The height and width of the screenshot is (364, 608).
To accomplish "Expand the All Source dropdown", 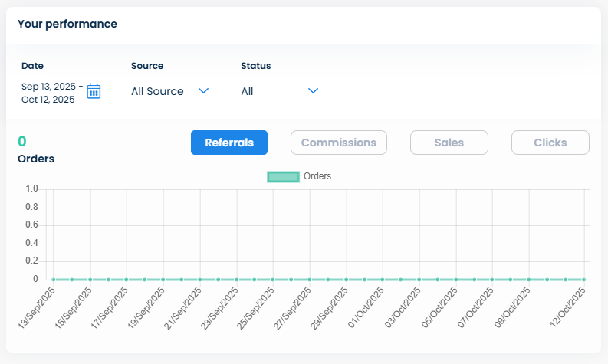I will pos(158,91).
